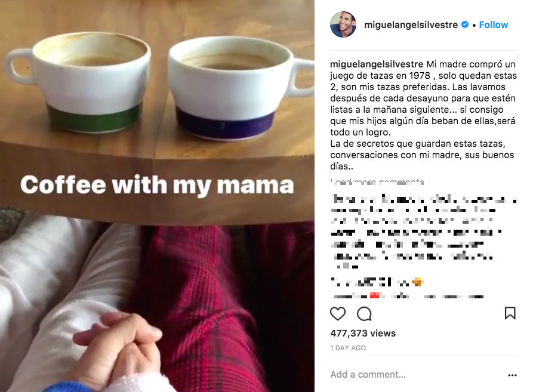
Task: Play the Coffee with my mama video
Action: (x=157, y=196)
